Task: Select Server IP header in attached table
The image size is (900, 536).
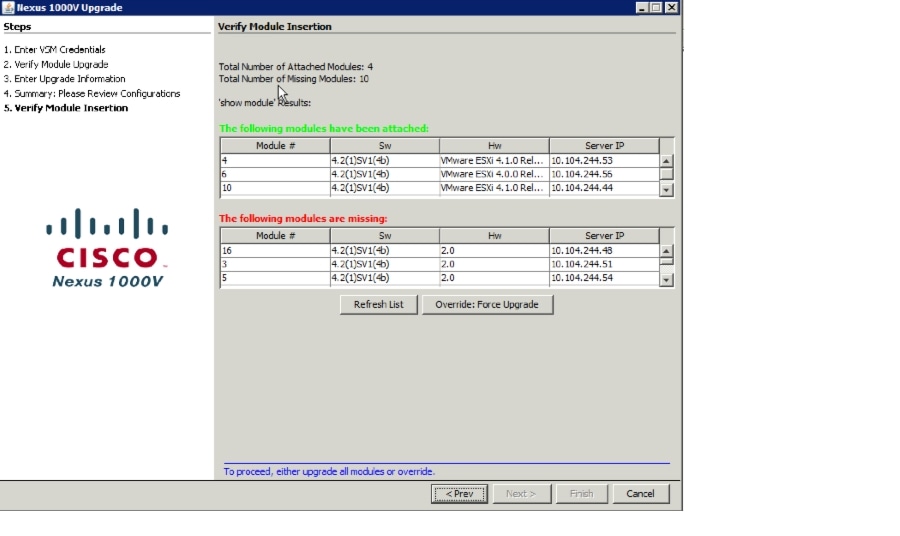Action: click(x=604, y=146)
